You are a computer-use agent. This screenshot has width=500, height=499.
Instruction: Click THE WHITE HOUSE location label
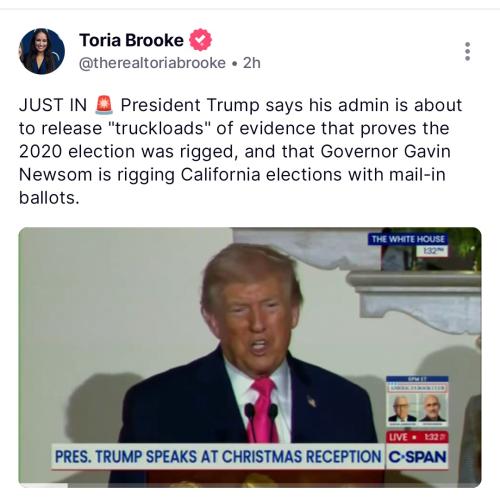click(x=408, y=239)
